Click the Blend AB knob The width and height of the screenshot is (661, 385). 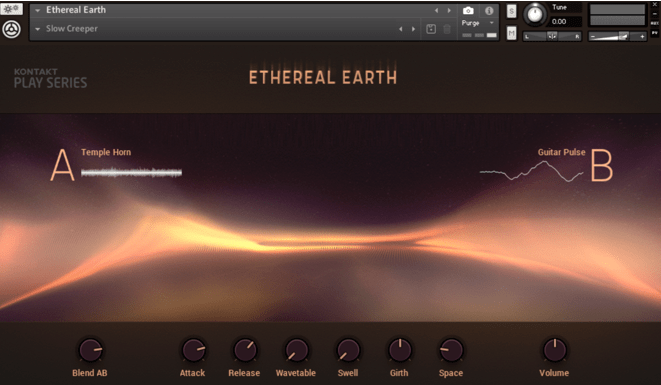point(90,350)
